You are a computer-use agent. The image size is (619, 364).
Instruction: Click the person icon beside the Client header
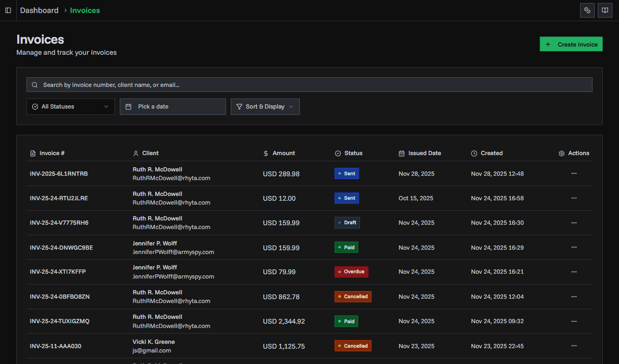[x=135, y=153]
